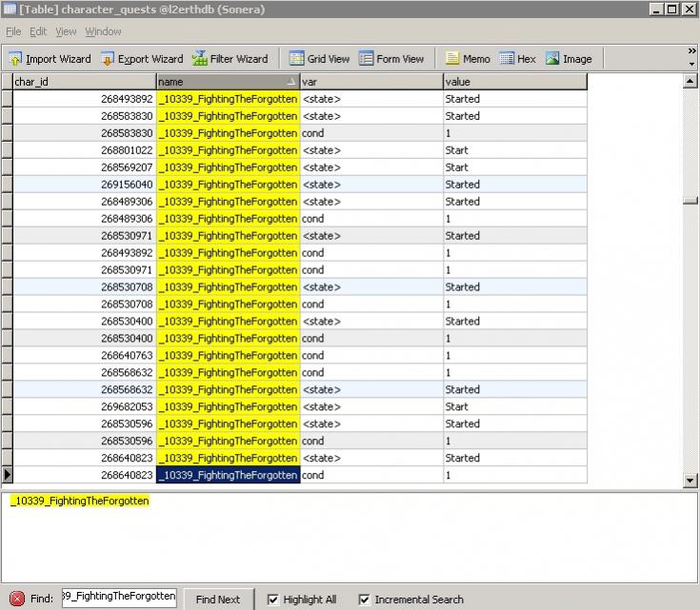Launch the Export Wizard
The height and width of the screenshot is (610, 700).
pyautogui.click(x=142, y=59)
